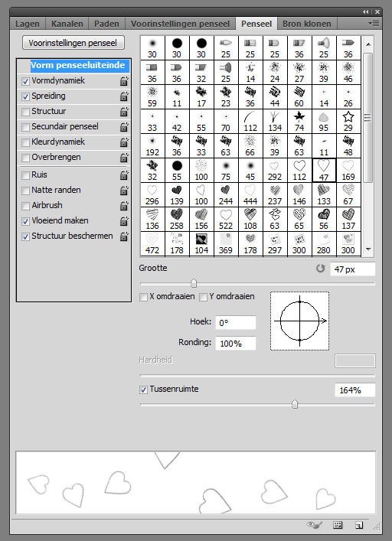The image size is (392, 541).
Task: Toggle the lock for Secundair penseel
Action: [124, 127]
